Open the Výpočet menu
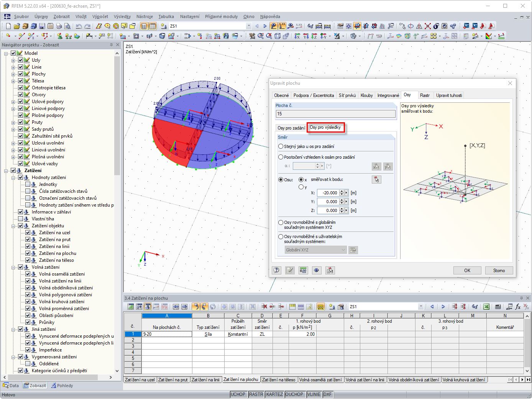The height and width of the screenshot is (399, 532). (100, 16)
